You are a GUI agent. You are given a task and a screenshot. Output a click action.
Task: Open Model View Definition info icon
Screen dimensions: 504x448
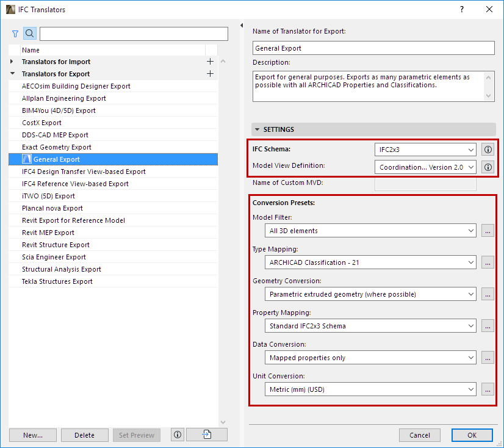(x=488, y=167)
